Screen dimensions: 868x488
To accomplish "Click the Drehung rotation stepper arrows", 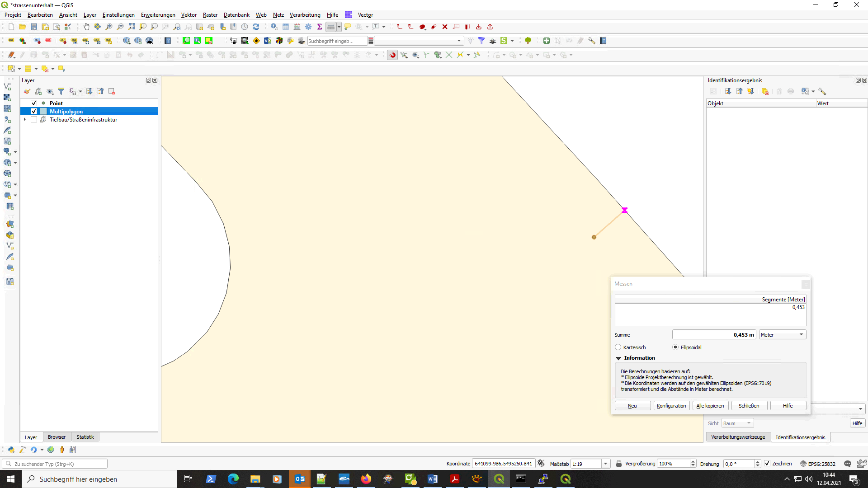I will click(758, 464).
